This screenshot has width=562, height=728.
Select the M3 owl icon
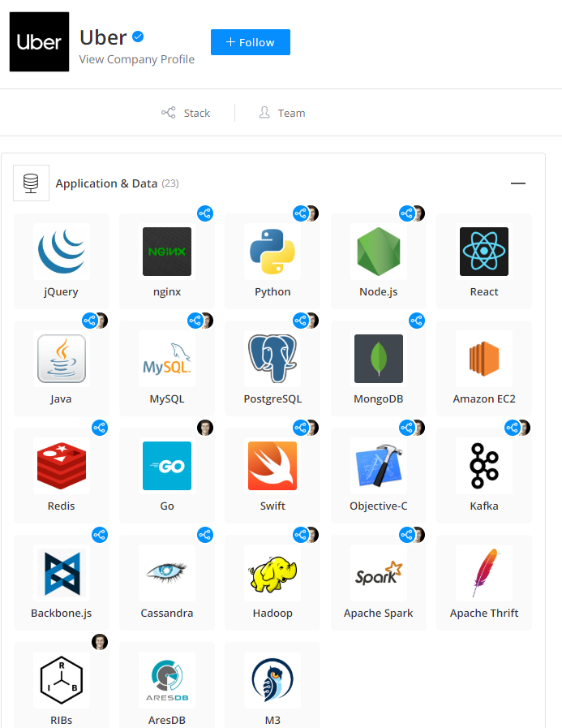point(272,680)
